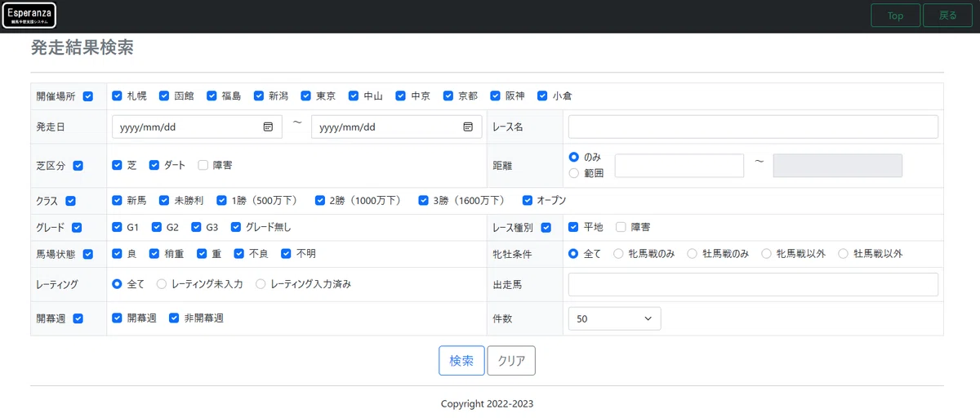Uncheck the 稍重 track condition checkbox
Viewport: 980px width, 418px height.
(x=154, y=254)
